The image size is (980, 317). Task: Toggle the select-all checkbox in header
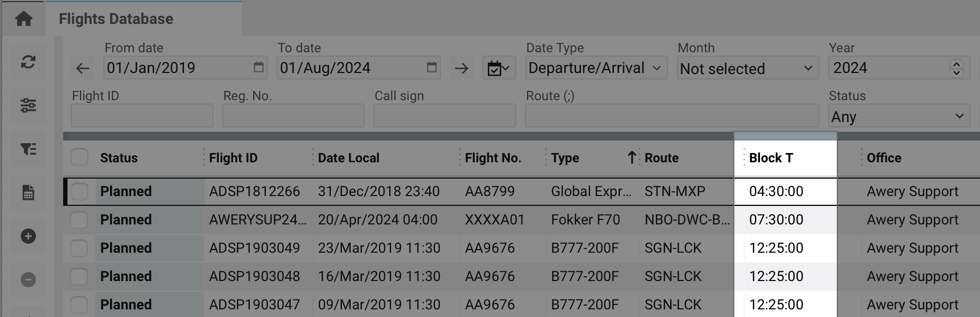pyautogui.click(x=79, y=157)
